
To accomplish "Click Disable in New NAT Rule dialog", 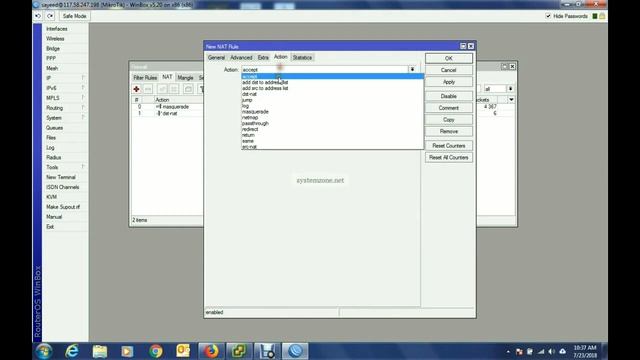I will click(449, 96).
